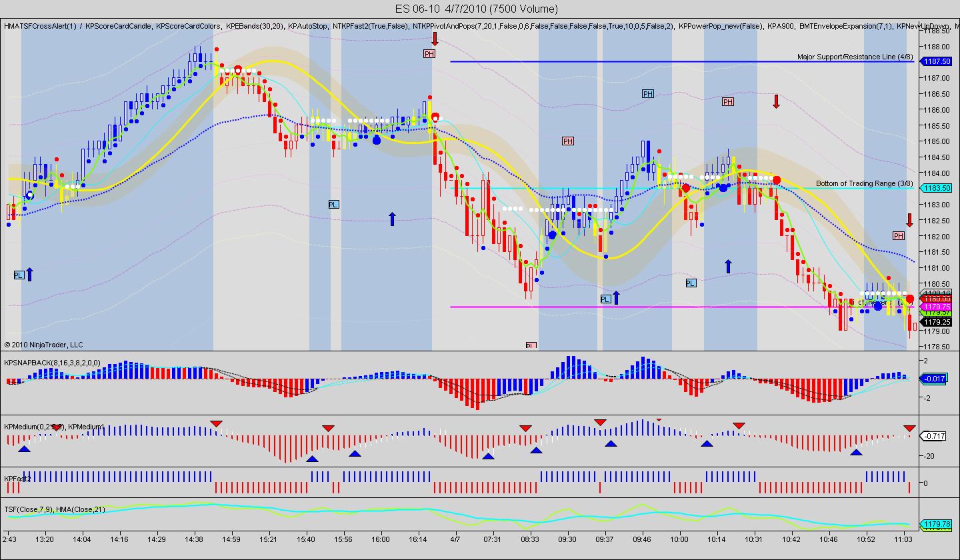Viewport: 960px width, 560px height.
Task: Select the 1185.00 price axis label
Action: tap(937, 141)
